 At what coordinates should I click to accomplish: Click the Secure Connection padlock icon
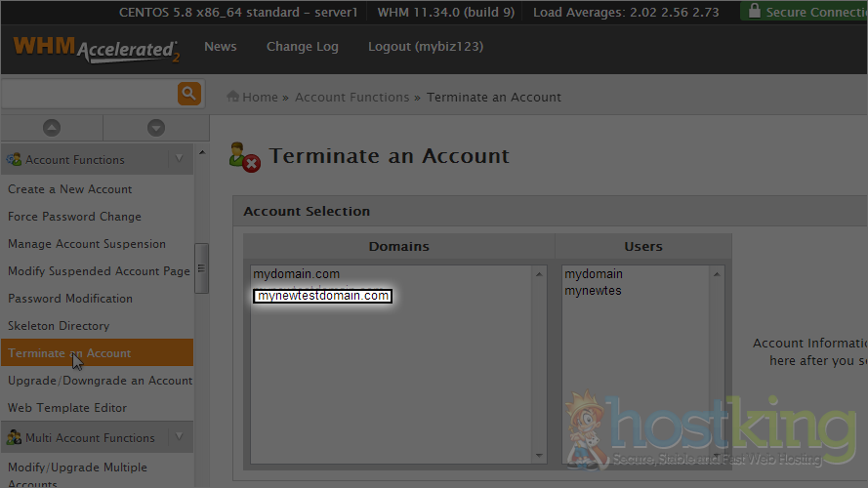point(753,12)
